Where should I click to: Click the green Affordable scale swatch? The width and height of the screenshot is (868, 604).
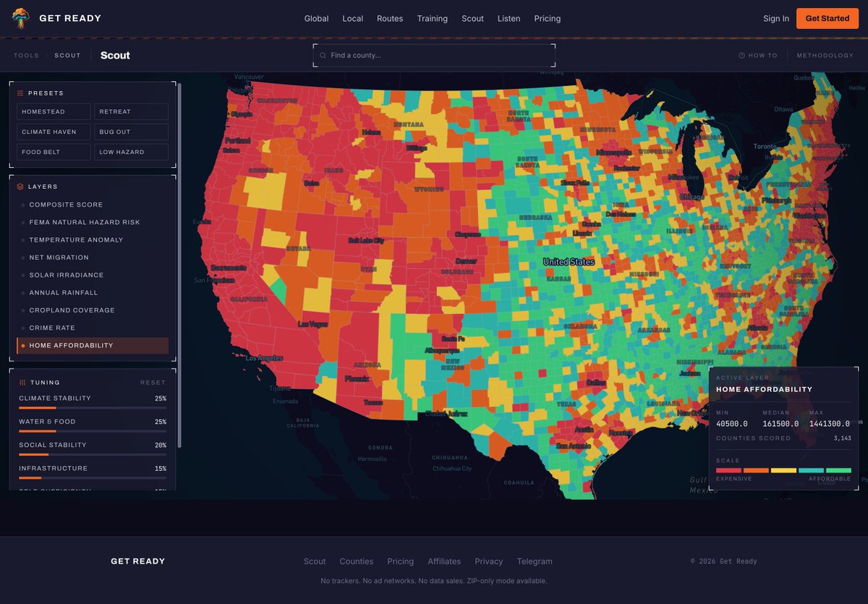coord(838,470)
